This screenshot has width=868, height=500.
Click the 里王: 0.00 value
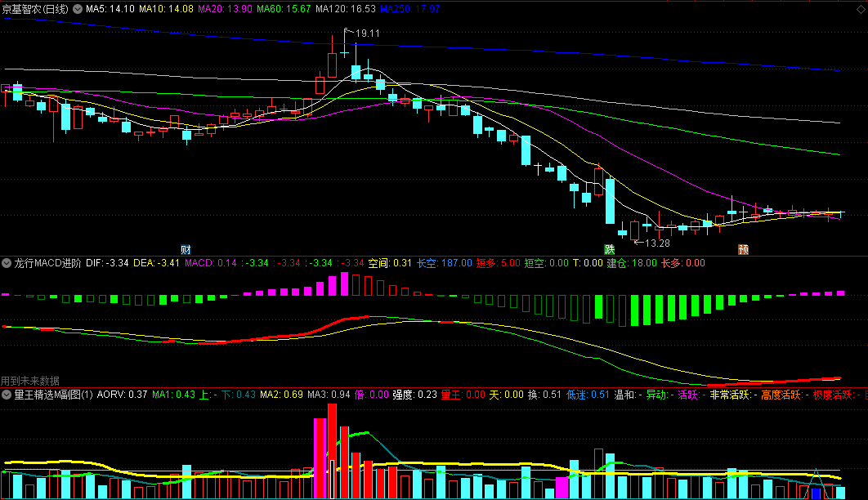click(x=463, y=395)
